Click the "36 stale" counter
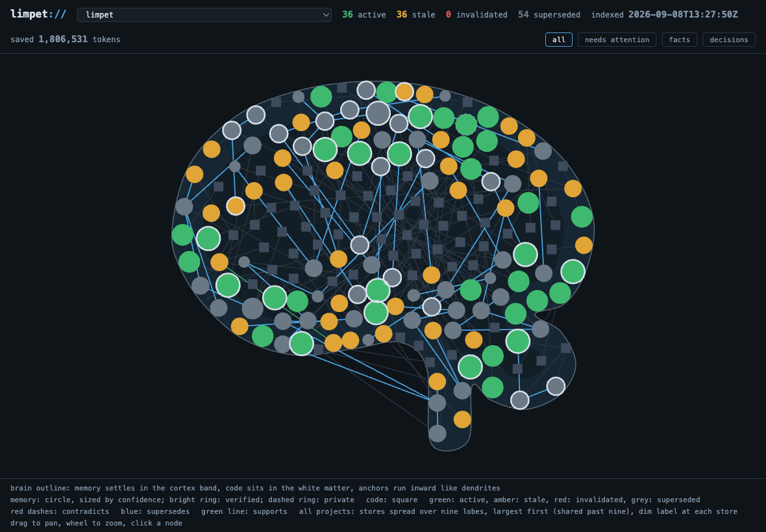 point(415,15)
